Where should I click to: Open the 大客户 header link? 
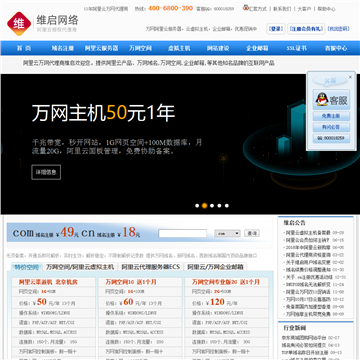(x=304, y=9)
